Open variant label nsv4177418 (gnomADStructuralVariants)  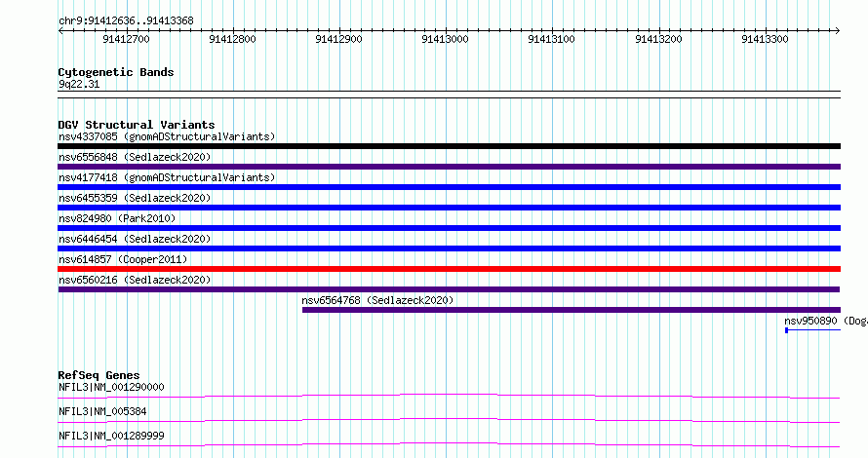click(x=167, y=177)
